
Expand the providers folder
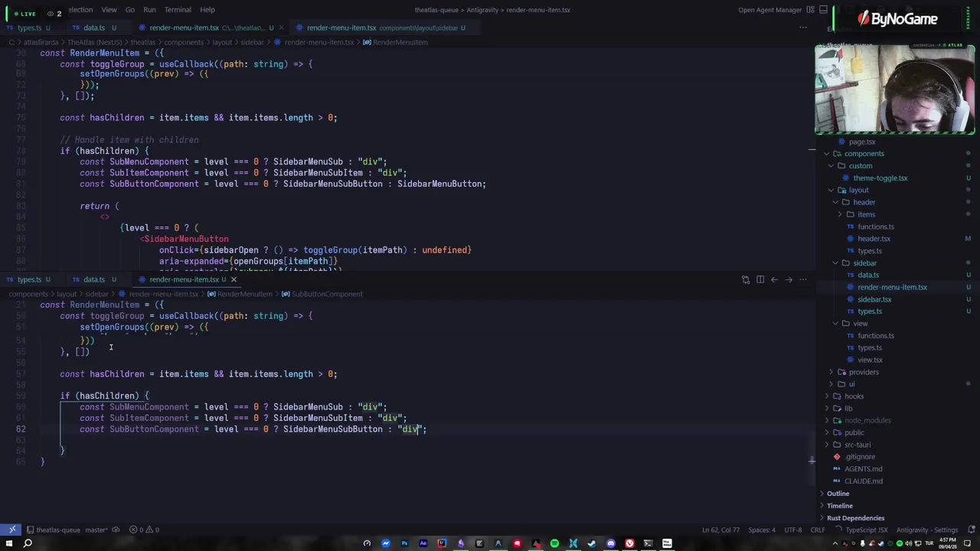pyautogui.click(x=864, y=372)
